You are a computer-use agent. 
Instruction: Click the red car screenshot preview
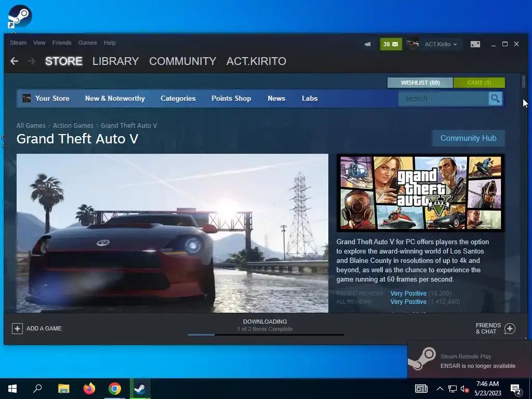click(172, 233)
